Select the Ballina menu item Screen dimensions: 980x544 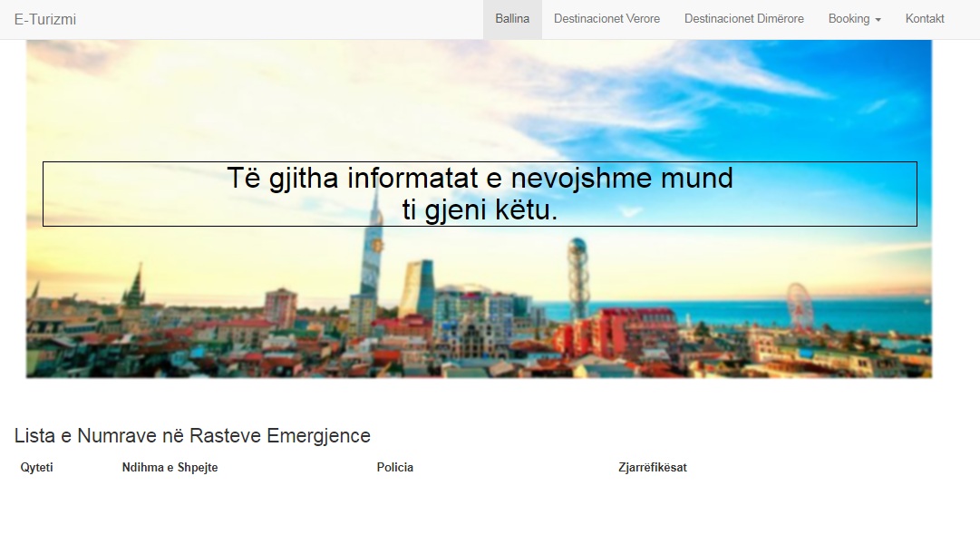click(x=512, y=19)
